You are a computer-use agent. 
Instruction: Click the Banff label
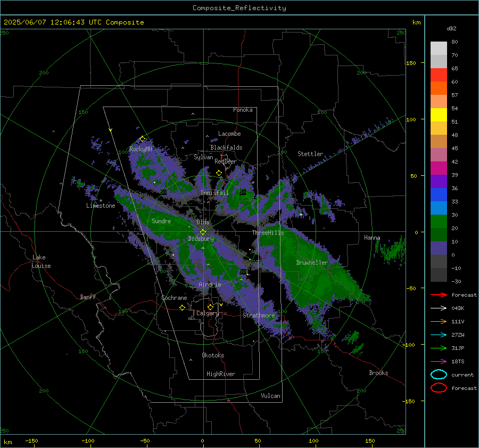(88, 297)
